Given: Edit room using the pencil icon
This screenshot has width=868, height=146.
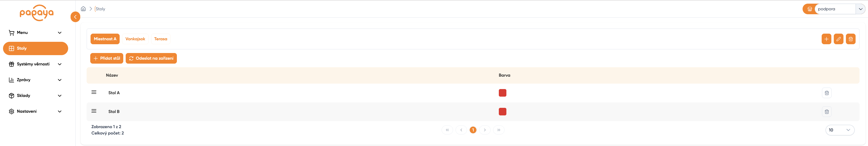Looking at the screenshot, I should tap(838, 39).
